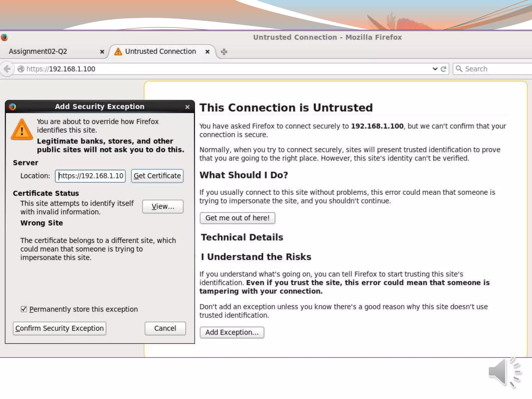Screen dimensions: 532x399
Task: Click Get me out of here button
Action: point(237,218)
